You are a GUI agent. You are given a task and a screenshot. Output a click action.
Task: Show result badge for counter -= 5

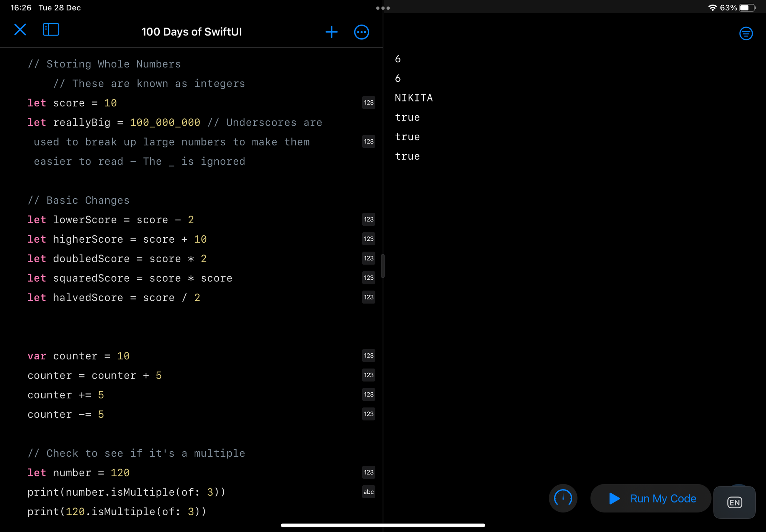click(369, 414)
